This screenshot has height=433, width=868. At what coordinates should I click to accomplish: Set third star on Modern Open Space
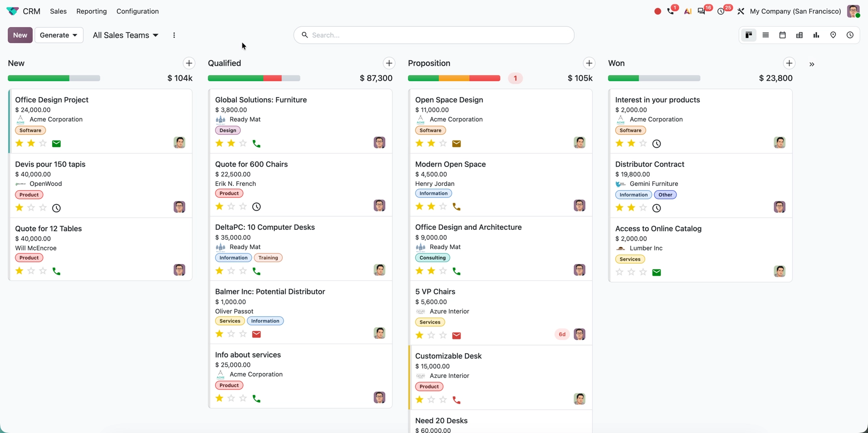[x=443, y=207]
